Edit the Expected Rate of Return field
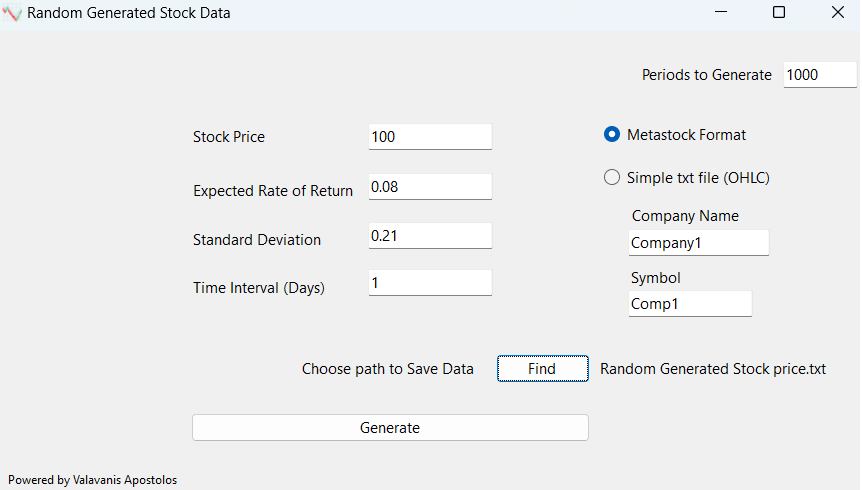The width and height of the screenshot is (862, 490). click(x=430, y=187)
